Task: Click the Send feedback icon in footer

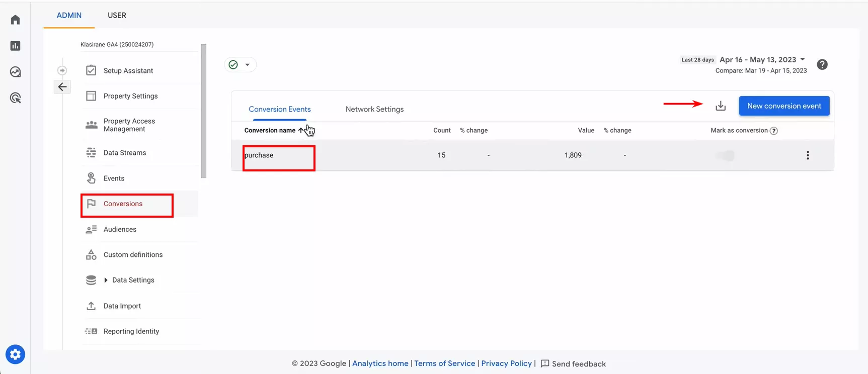Action: tap(545, 363)
